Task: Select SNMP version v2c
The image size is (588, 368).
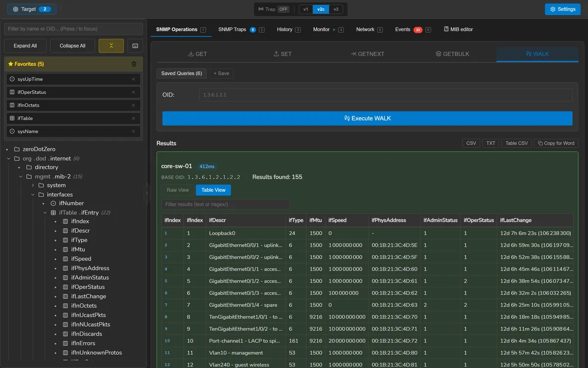Action: 321,9
